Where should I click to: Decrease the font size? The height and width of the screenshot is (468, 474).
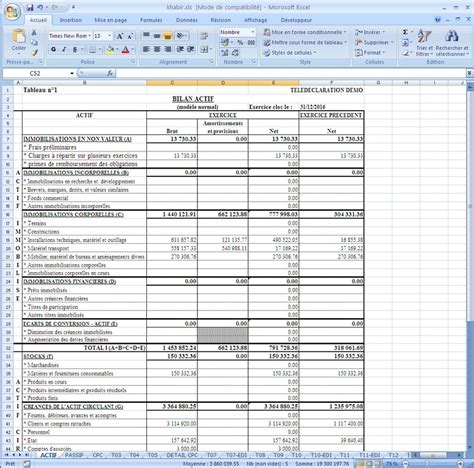(x=130, y=36)
